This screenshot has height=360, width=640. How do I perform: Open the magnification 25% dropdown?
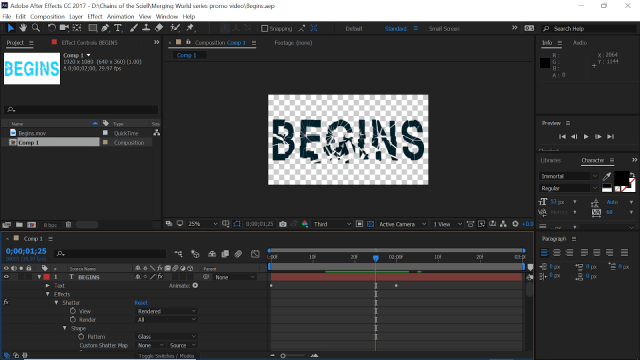[202, 224]
